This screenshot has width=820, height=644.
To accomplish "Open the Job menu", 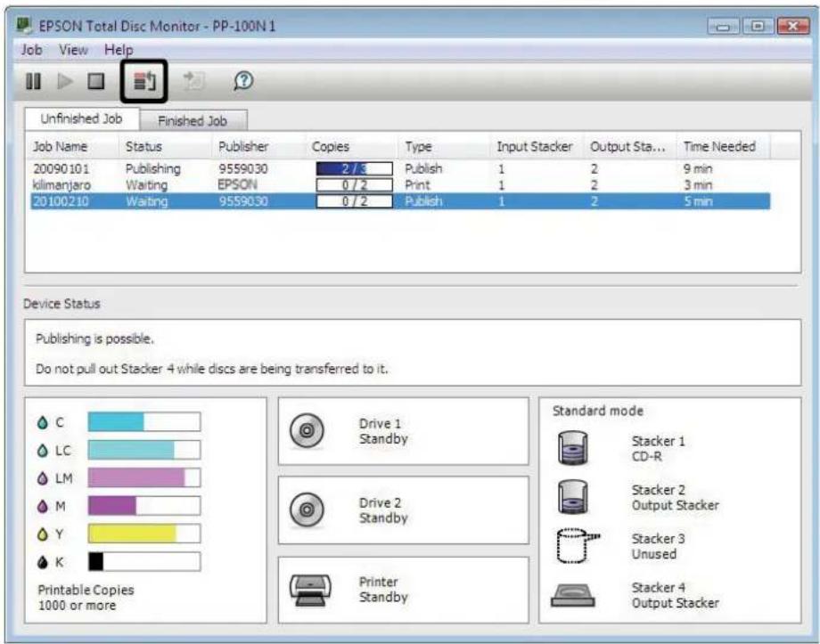I will pos(31,50).
